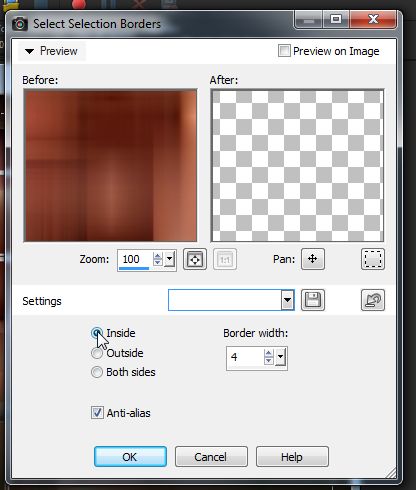
Task: Uncheck the Anti-alias checkbox
Action: coord(97,413)
